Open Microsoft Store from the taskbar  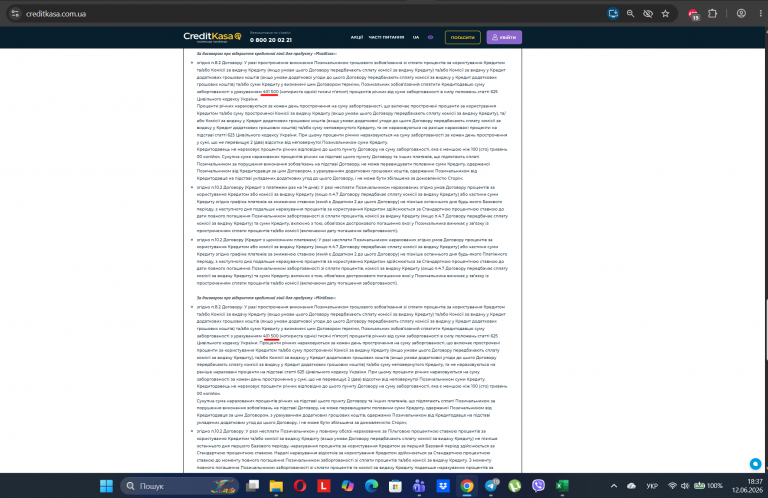click(395, 486)
